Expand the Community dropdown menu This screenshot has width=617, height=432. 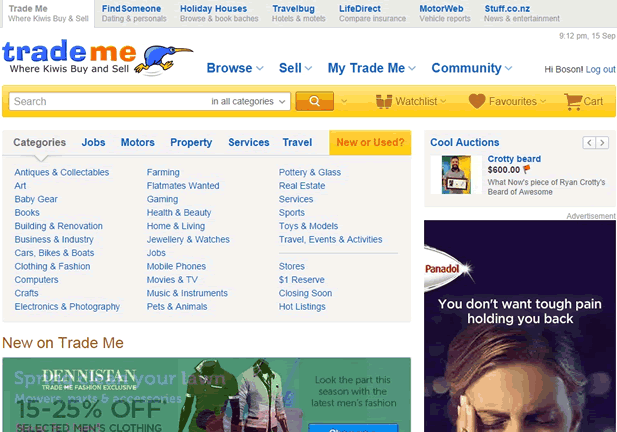click(472, 68)
